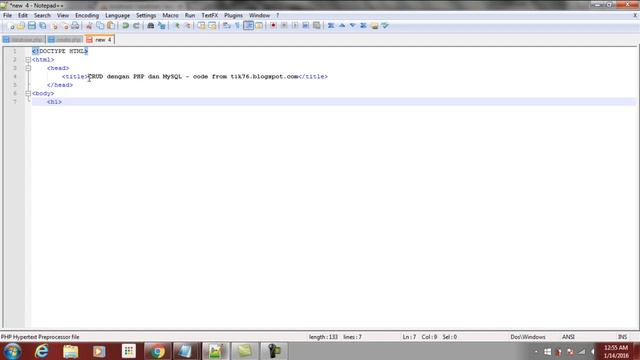Click the blue up-arrow TextFX icon
Viewport: 640px width, 360px height.
pyautogui.click(x=342, y=26)
